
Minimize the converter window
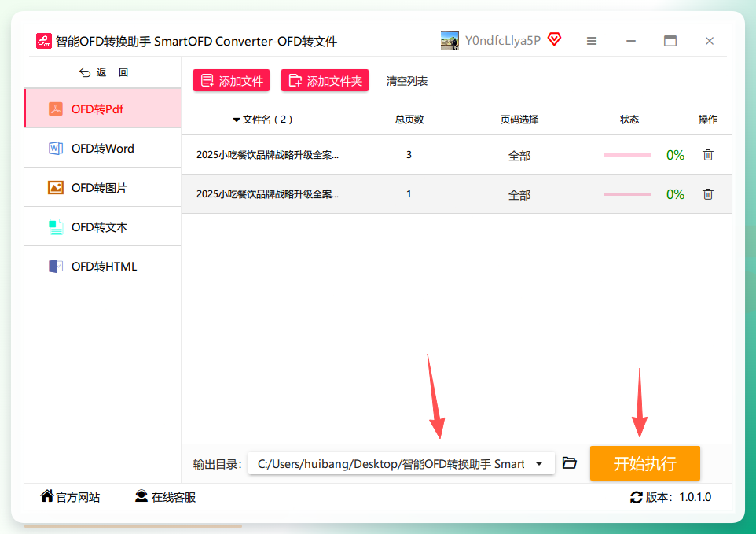pyautogui.click(x=631, y=41)
